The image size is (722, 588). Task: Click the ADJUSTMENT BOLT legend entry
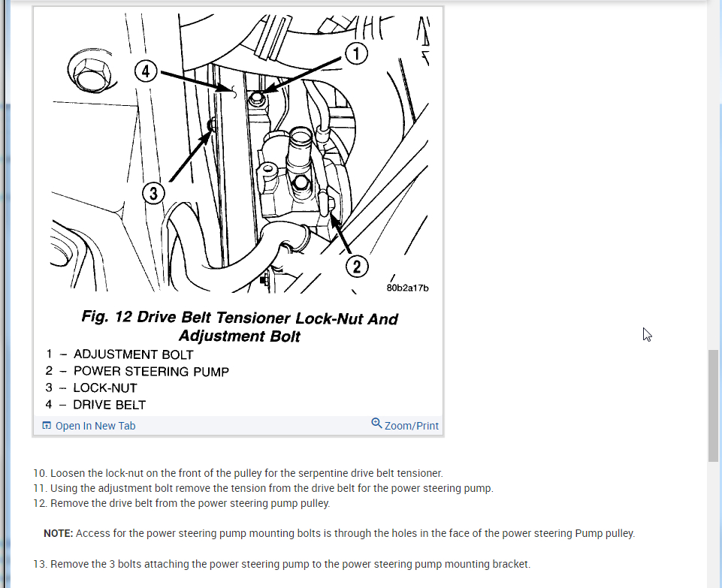coord(119,354)
